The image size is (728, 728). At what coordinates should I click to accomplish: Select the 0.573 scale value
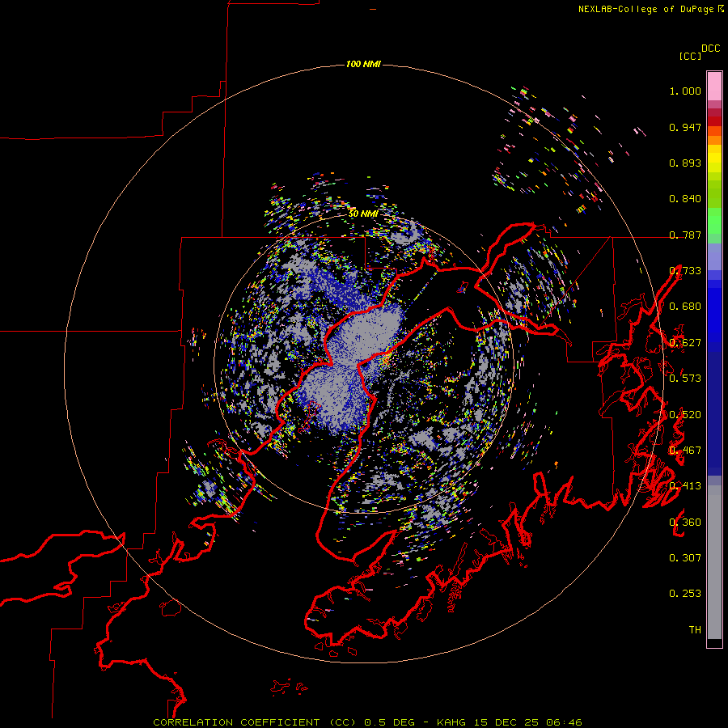(x=685, y=379)
